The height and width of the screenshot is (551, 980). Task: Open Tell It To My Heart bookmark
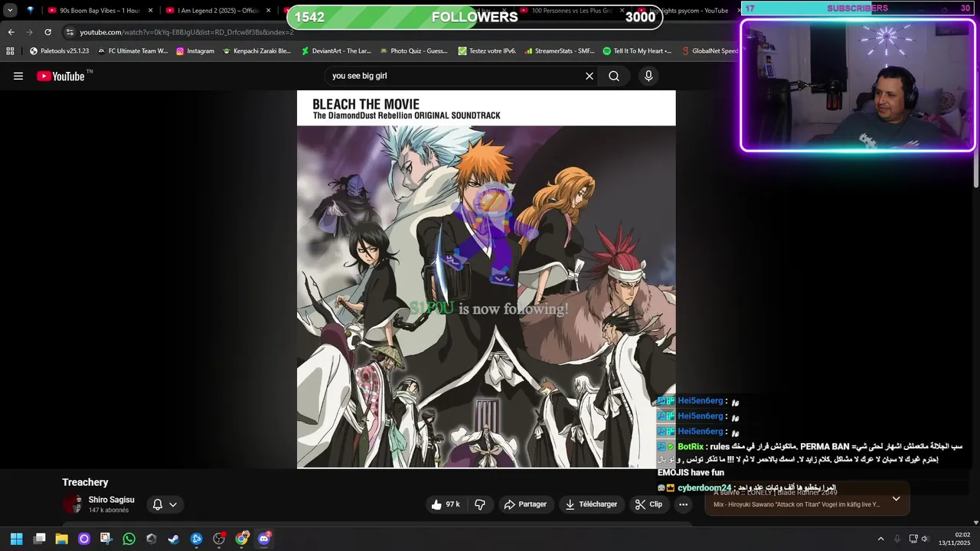[637, 51]
